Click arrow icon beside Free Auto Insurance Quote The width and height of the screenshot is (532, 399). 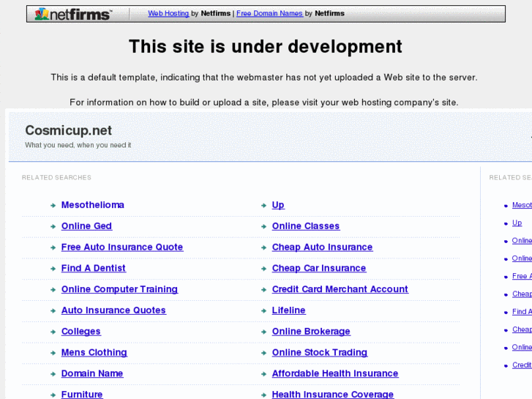pos(53,247)
